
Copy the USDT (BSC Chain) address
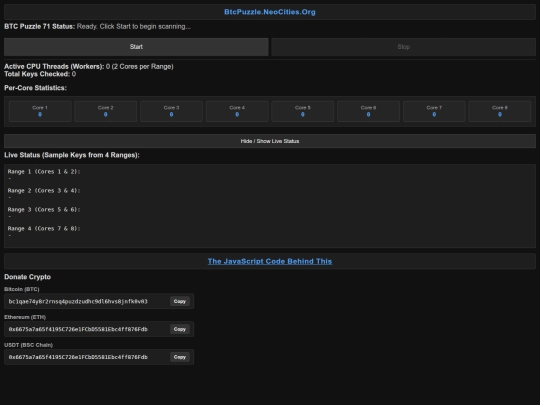179,357
